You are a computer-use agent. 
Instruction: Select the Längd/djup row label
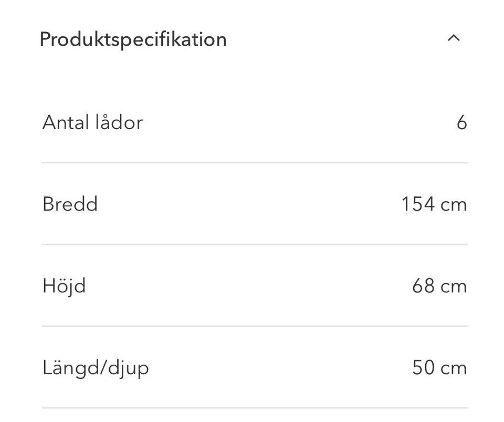pos(96,368)
